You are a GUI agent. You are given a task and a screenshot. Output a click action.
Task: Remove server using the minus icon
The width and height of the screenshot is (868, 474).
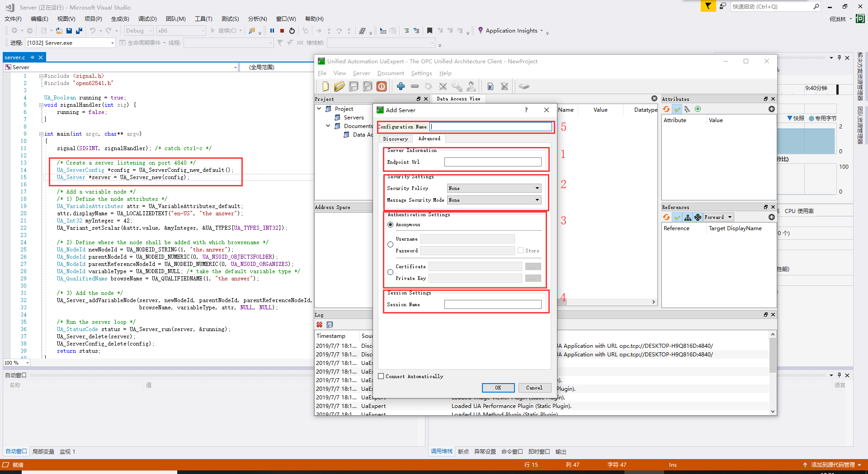[x=415, y=86]
